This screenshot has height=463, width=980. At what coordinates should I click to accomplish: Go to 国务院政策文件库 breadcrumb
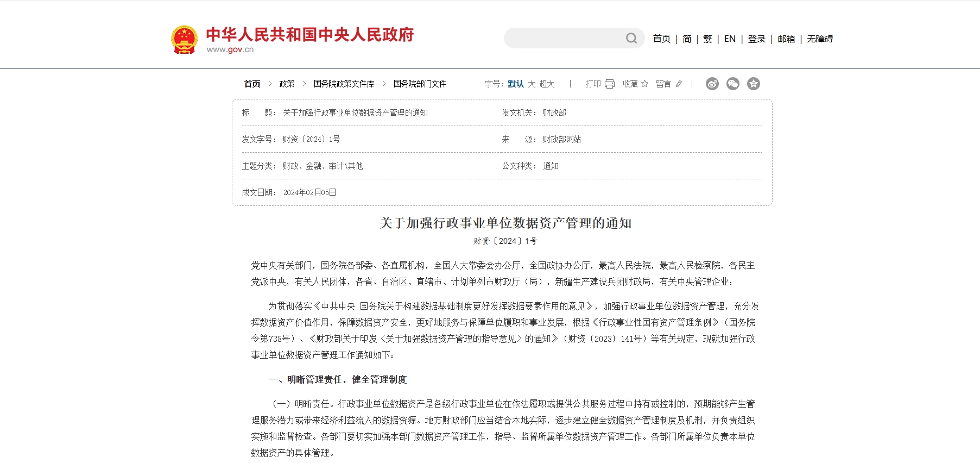(x=344, y=84)
